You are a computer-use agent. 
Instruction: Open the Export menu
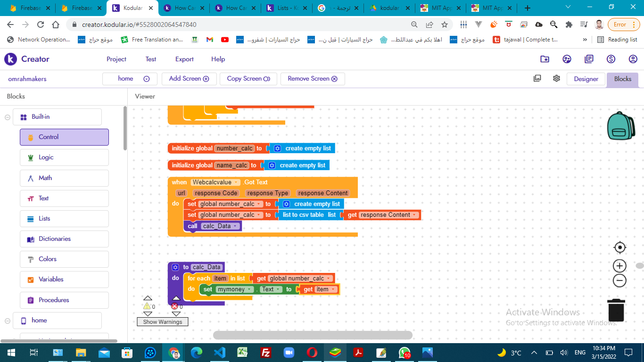[x=184, y=59]
